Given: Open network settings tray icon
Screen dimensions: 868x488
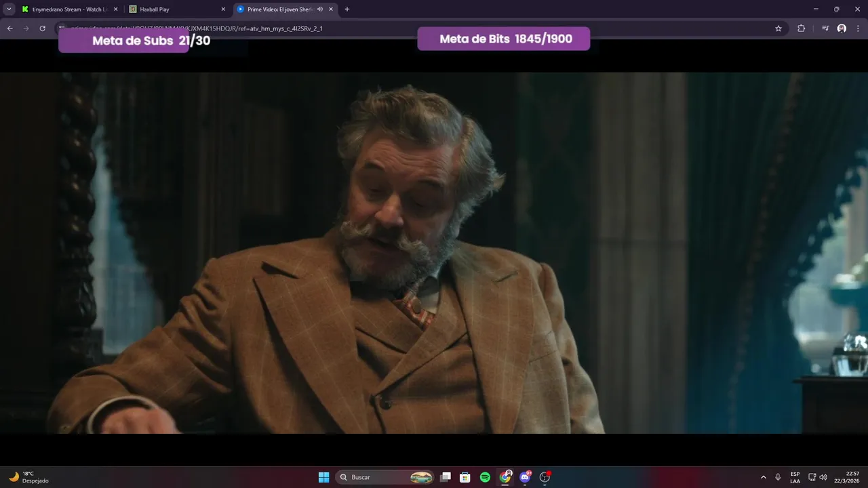Looking at the screenshot, I should [x=812, y=477].
